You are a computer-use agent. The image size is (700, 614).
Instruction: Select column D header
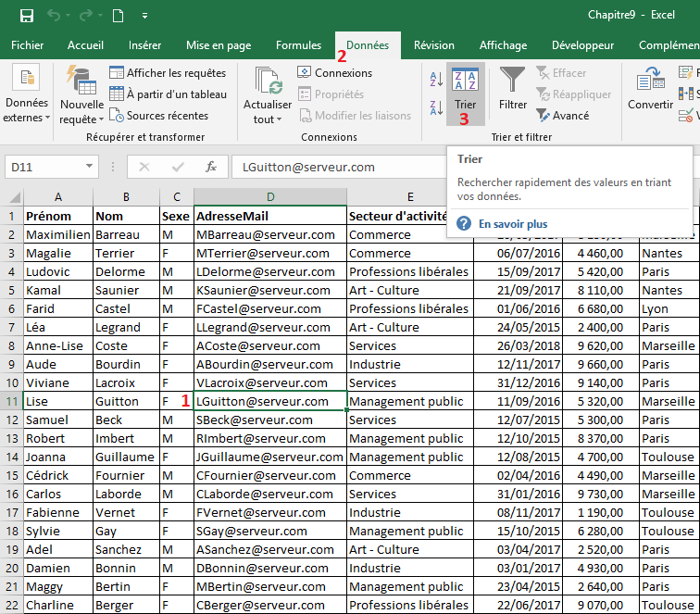coord(269,196)
